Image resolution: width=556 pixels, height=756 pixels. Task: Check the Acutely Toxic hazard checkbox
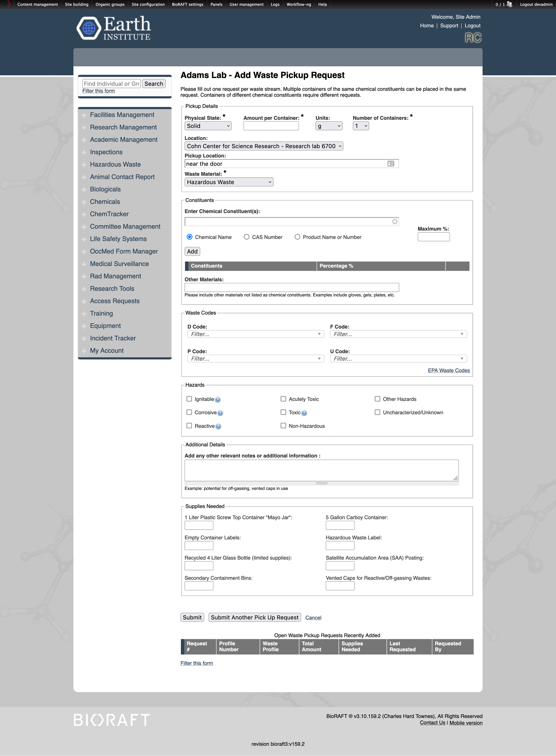[283, 399]
